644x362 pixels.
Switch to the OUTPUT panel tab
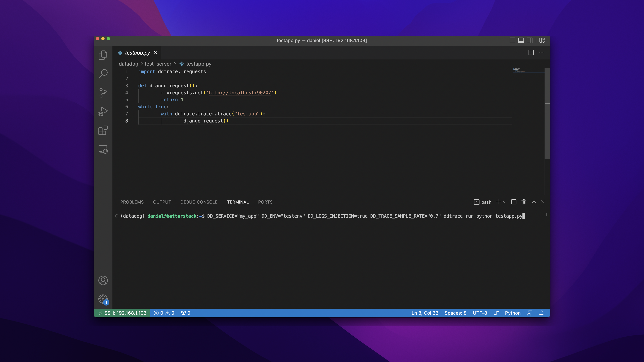[x=162, y=202]
